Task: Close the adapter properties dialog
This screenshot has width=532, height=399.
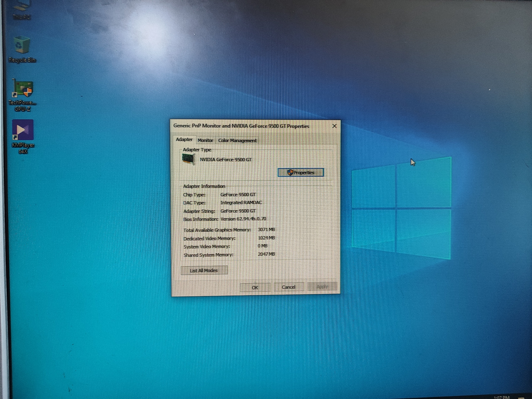Action: (334, 126)
